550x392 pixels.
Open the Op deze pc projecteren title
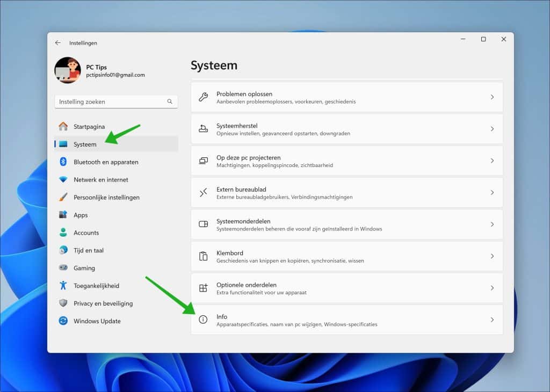pos(248,158)
